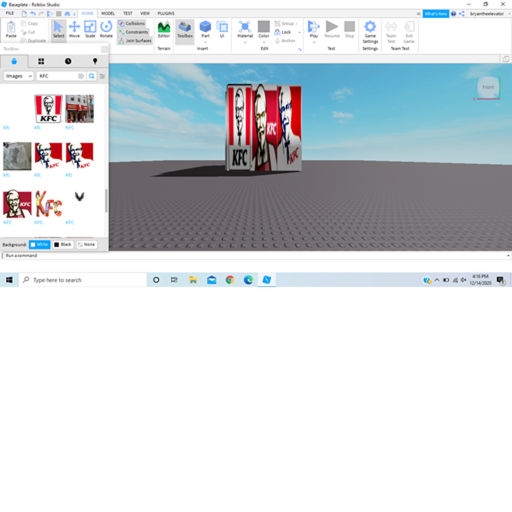Viewport: 512px width, 512px height.
Task: Expand the Part type dropdown arrow
Action: (205, 42)
